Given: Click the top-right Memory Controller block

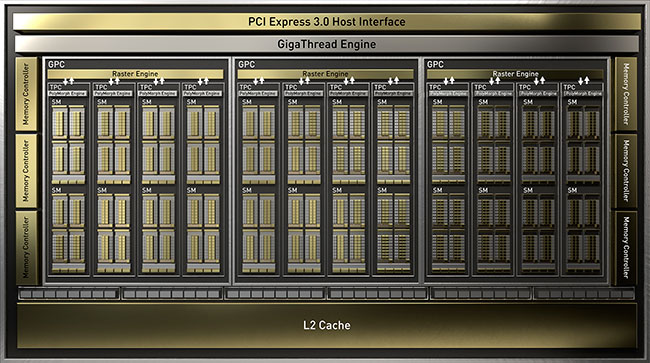Looking at the screenshot, I should (x=626, y=94).
